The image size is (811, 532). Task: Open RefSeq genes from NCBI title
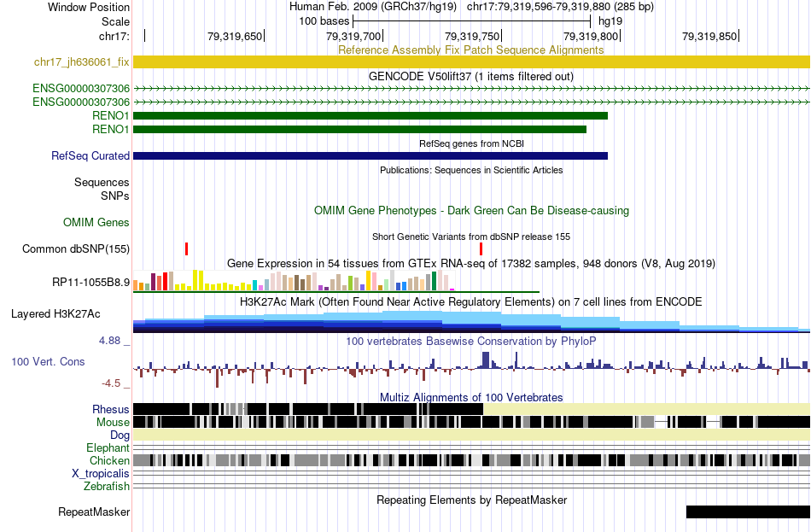click(x=471, y=143)
